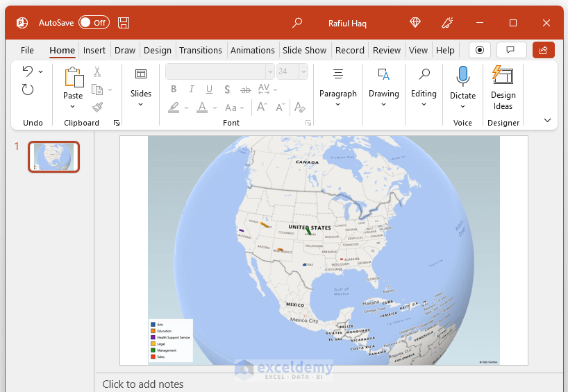Click the Copy icon

click(x=97, y=90)
